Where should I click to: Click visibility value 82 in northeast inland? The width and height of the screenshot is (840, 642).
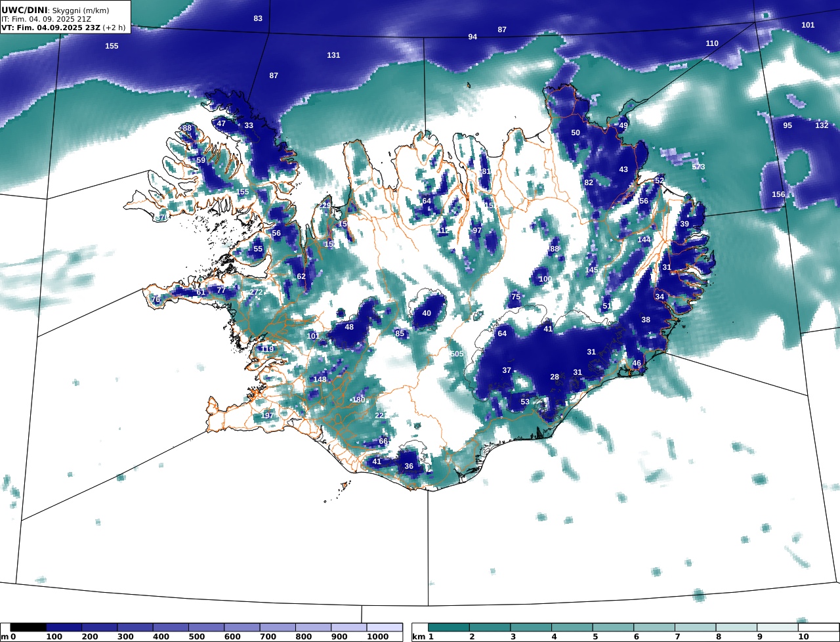(589, 182)
